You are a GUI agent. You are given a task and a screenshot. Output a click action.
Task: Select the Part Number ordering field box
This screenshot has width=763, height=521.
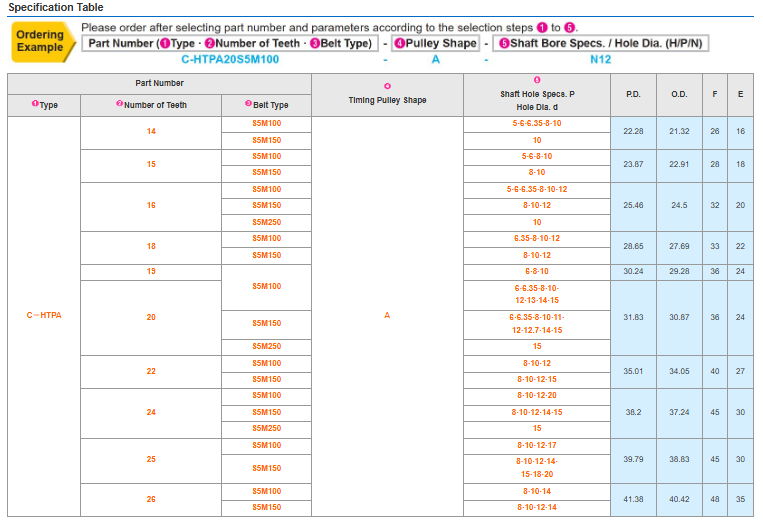pos(230,43)
